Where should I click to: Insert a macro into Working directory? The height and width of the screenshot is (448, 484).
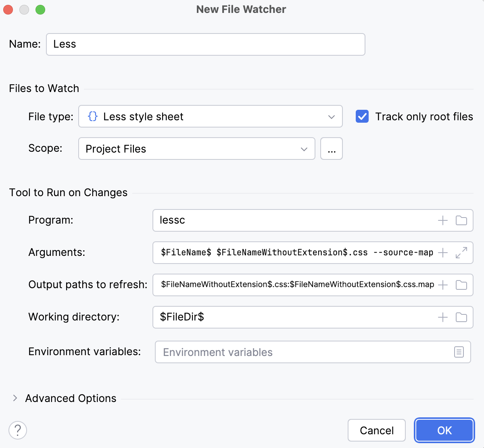[x=442, y=317]
